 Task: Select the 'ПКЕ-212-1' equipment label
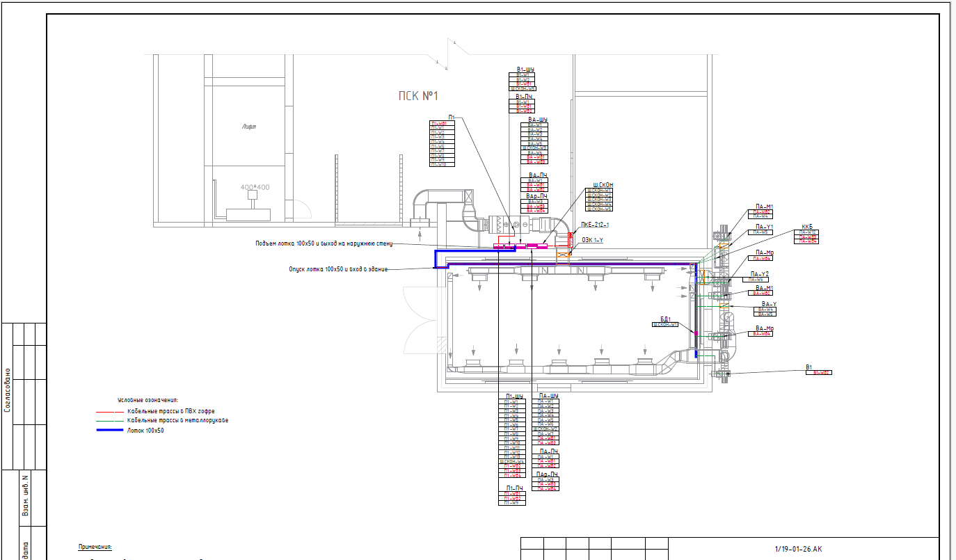pyautogui.click(x=595, y=225)
